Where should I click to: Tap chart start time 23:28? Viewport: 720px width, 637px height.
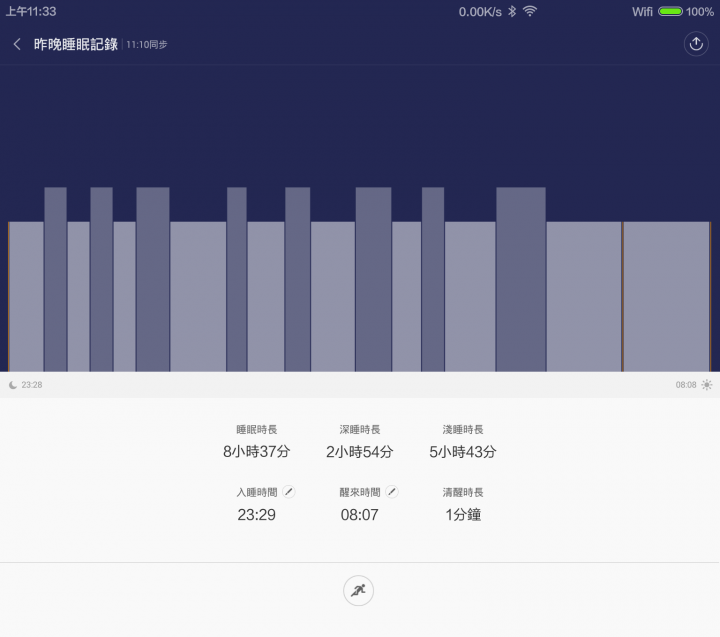tap(32, 385)
